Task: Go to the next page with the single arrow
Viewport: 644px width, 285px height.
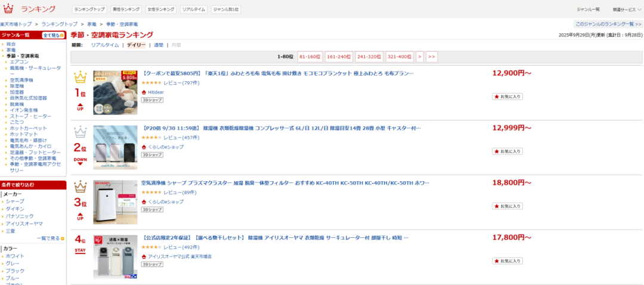Action: [420, 57]
